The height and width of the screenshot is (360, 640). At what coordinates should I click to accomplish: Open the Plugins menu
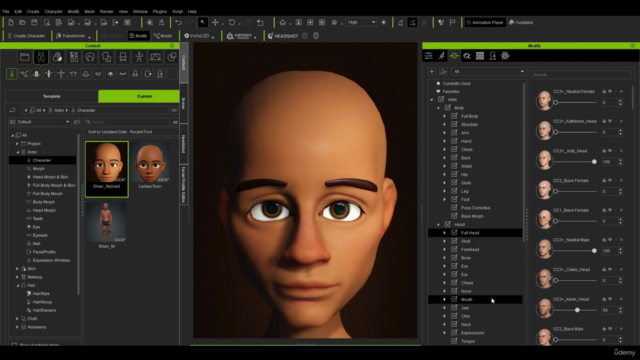tap(160, 11)
